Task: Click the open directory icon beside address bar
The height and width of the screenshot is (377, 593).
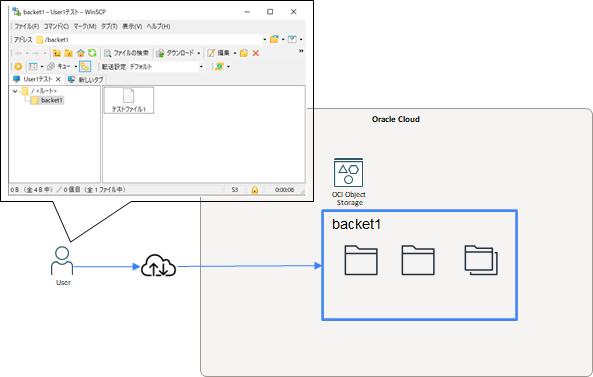Action: pos(274,39)
